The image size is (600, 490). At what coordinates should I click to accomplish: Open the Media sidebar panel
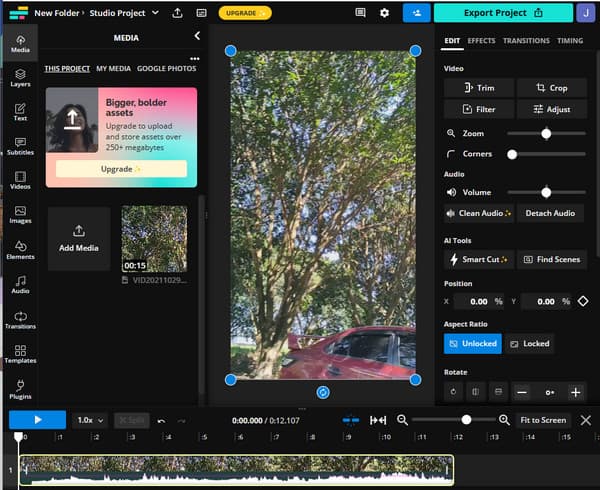pos(20,43)
